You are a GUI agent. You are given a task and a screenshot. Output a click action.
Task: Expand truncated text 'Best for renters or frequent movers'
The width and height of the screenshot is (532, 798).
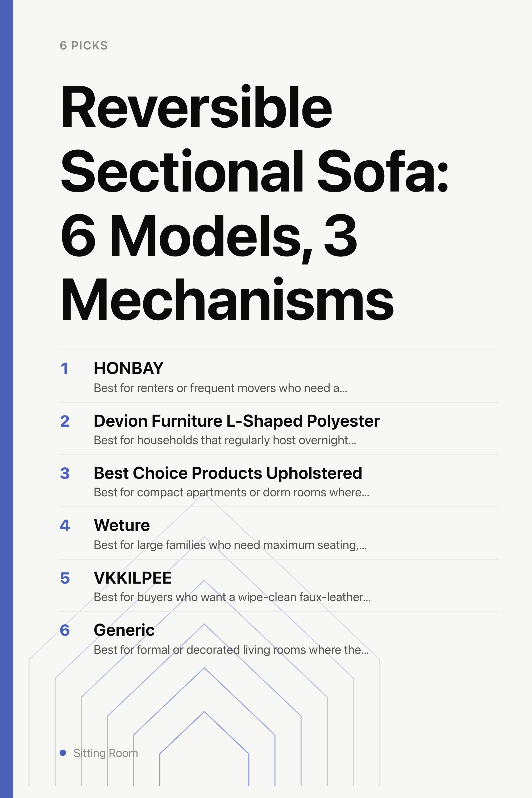[221, 388]
